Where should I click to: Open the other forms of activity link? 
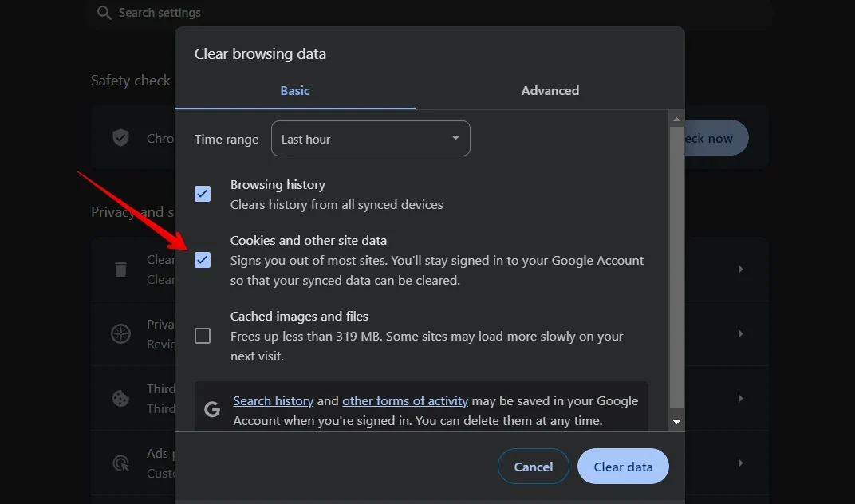(405, 401)
